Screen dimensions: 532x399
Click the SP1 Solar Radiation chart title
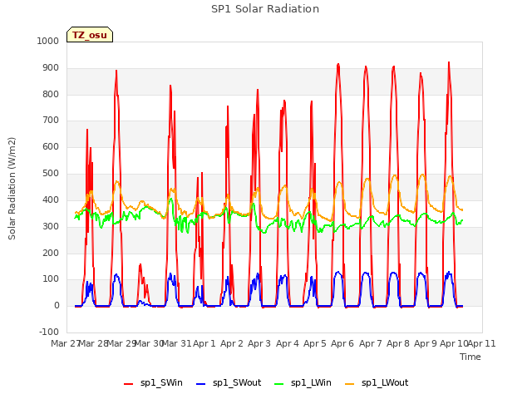(x=265, y=9)
